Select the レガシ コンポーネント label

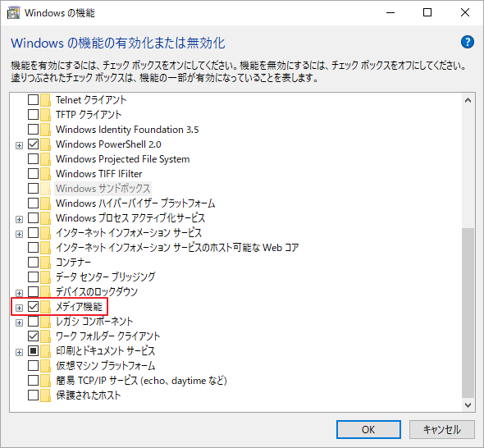click(x=94, y=322)
